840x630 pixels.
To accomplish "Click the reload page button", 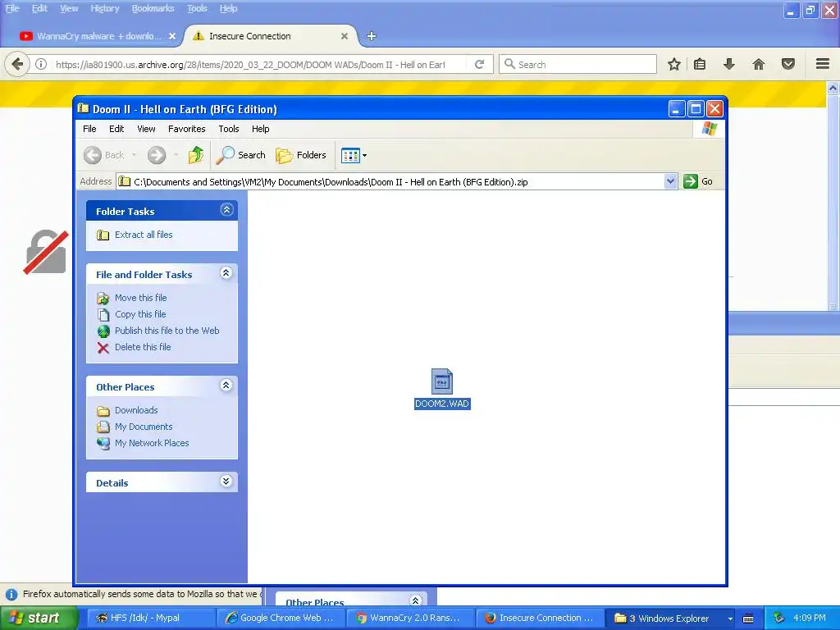I will (479, 64).
